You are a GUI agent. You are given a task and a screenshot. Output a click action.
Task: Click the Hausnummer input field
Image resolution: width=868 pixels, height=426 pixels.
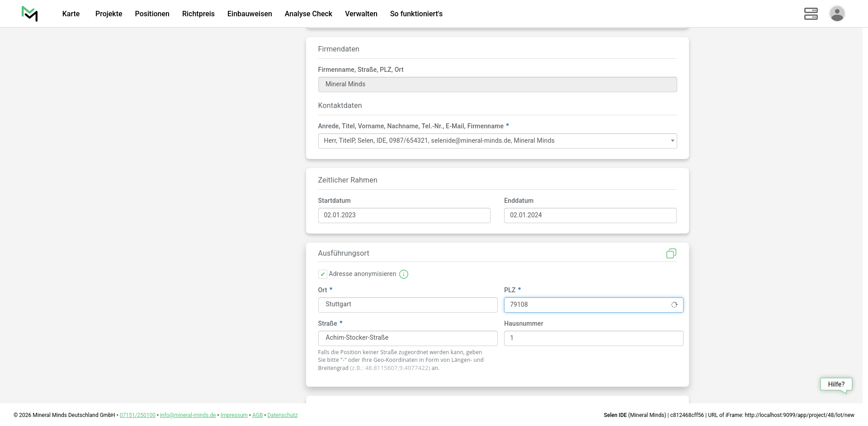pyautogui.click(x=593, y=338)
